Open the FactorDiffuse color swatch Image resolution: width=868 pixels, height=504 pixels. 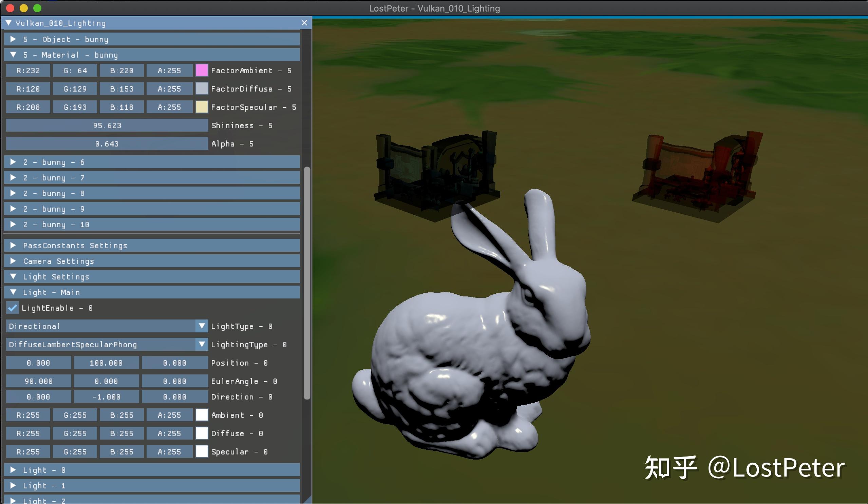click(x=202, y=89)
